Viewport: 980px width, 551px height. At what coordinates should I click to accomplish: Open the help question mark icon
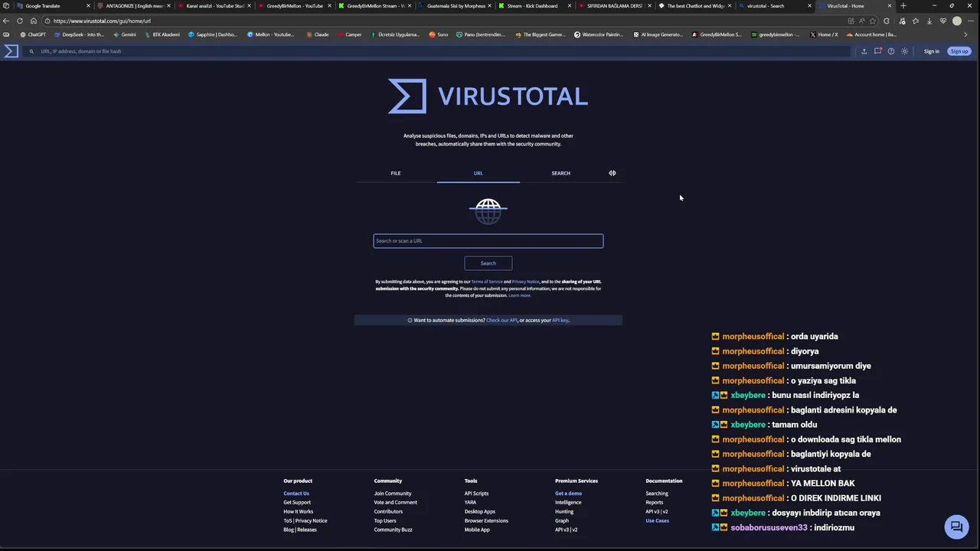(890, 51)
